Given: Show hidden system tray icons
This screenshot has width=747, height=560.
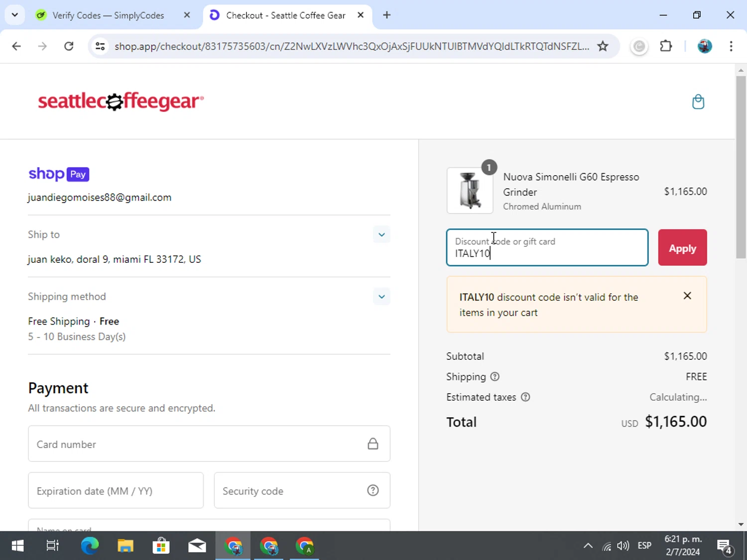Looking at the screenshot, I should [588, 546].
